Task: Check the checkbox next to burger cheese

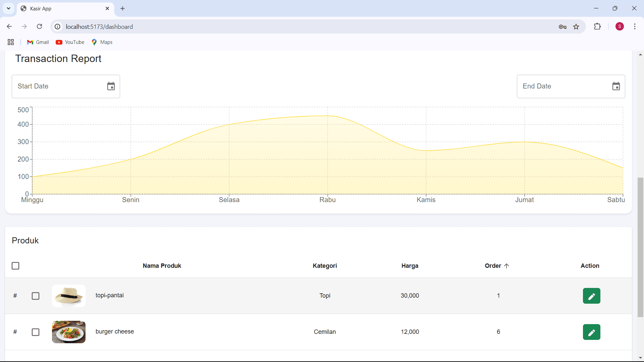Action: coord(35,331)
